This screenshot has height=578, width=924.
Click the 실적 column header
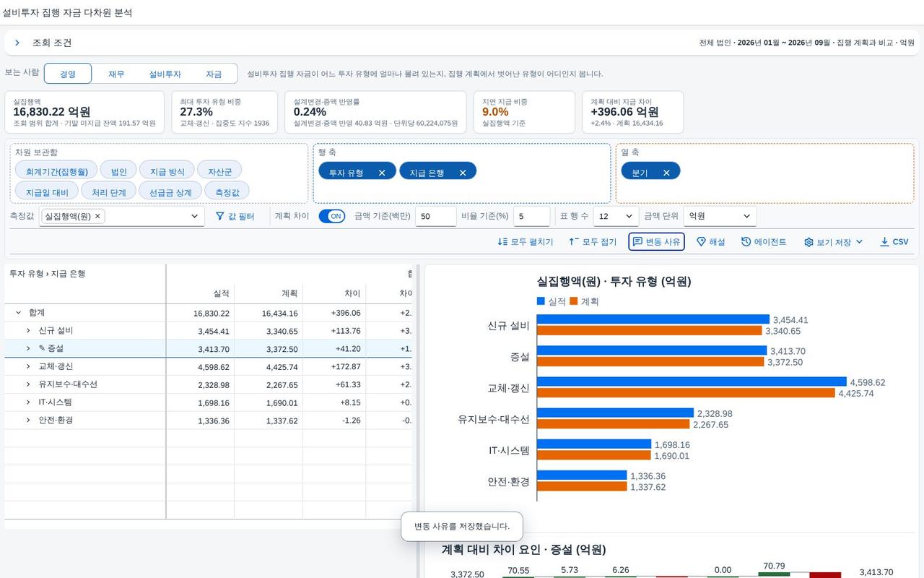point(200,293)
